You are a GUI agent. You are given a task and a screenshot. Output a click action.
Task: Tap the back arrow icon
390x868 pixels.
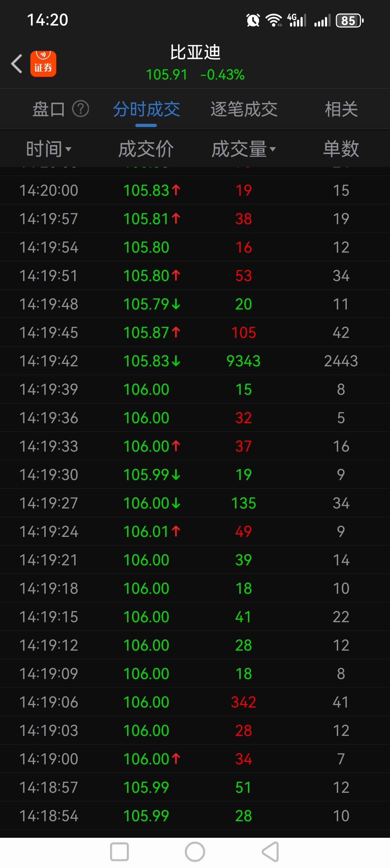(17, 64)
